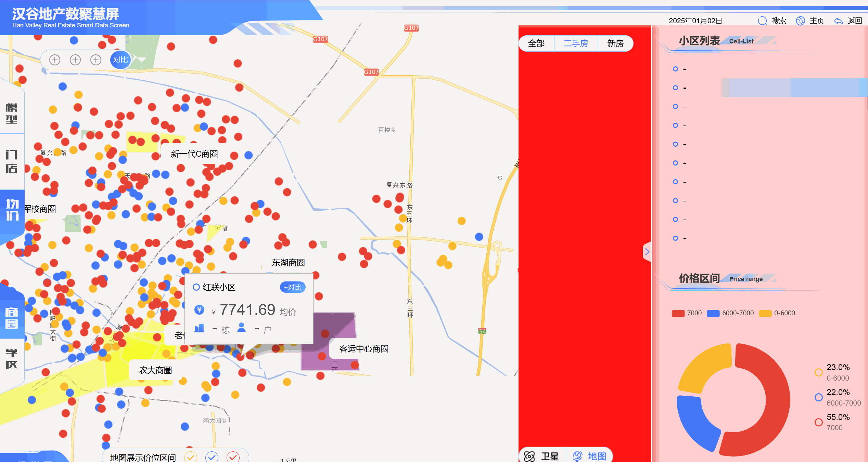This screenshot has width=868, height=462.
Task: Toggle the blue price range checkmark
Action: 212,457
